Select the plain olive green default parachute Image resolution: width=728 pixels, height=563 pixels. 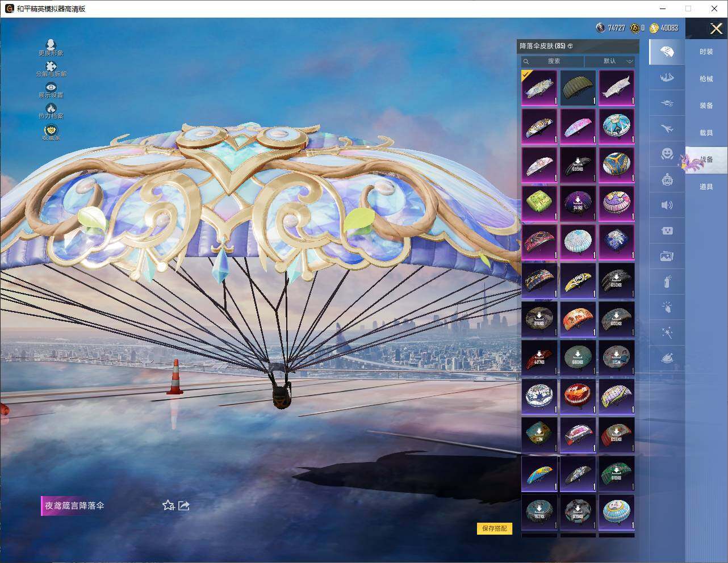pos(578,87)
